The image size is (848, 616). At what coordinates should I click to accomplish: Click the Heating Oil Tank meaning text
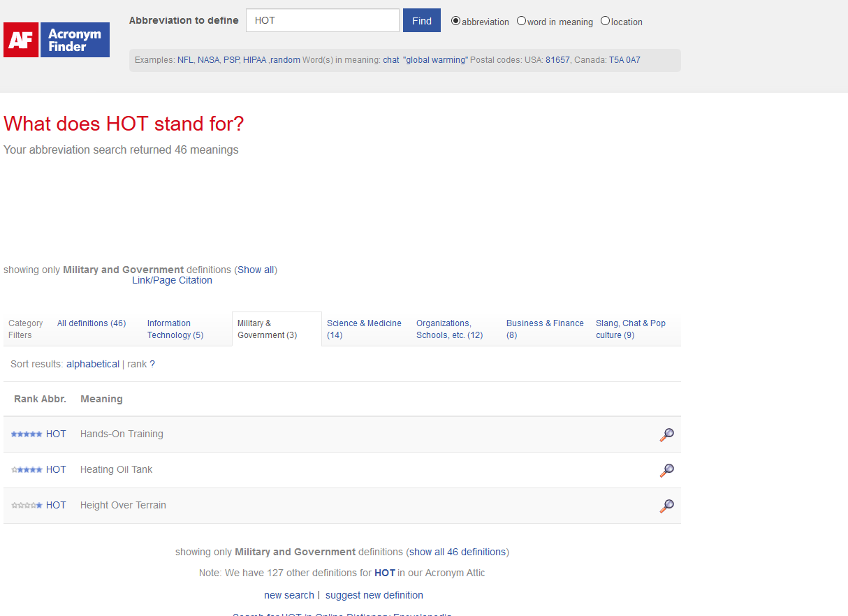pyautogui.click(x=116, y=469)
